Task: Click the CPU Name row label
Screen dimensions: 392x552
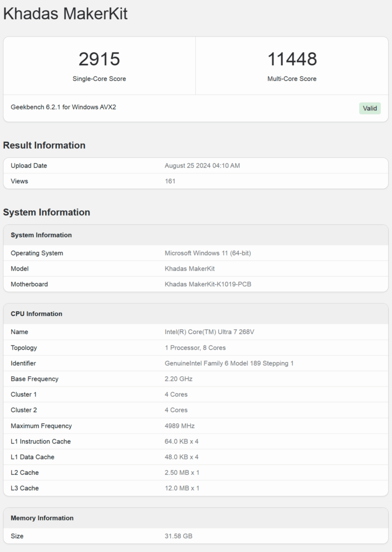Action: [x=19, y=332]
